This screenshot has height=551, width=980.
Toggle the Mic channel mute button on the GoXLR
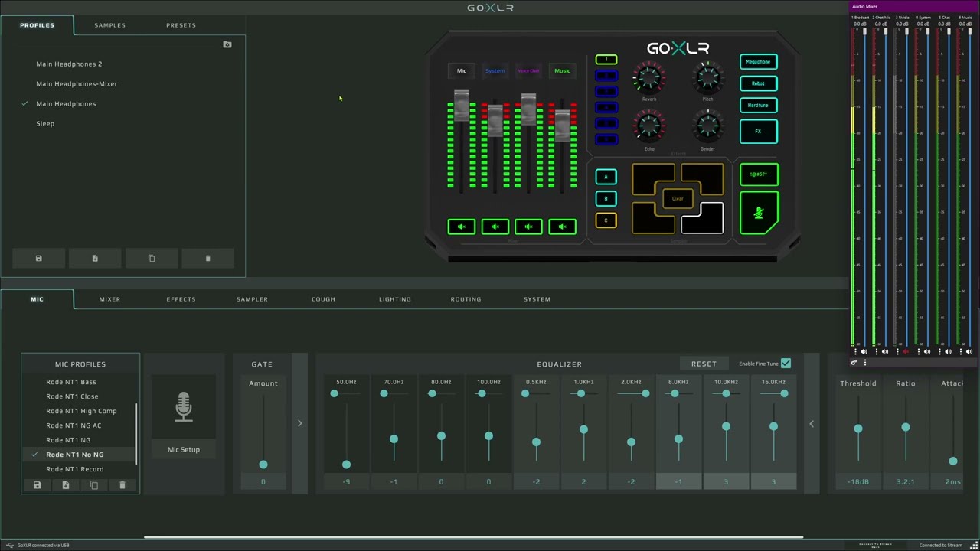[462, 227]
